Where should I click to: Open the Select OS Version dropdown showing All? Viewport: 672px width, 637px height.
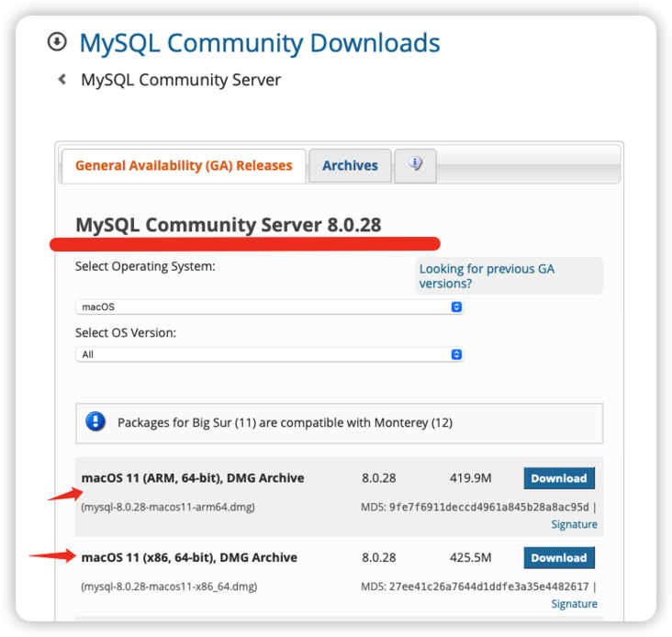click(270, 354)
